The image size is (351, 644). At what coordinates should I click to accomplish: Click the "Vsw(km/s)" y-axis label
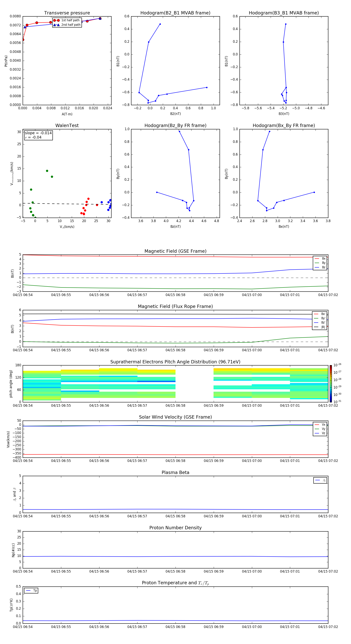tap(8, 439)
